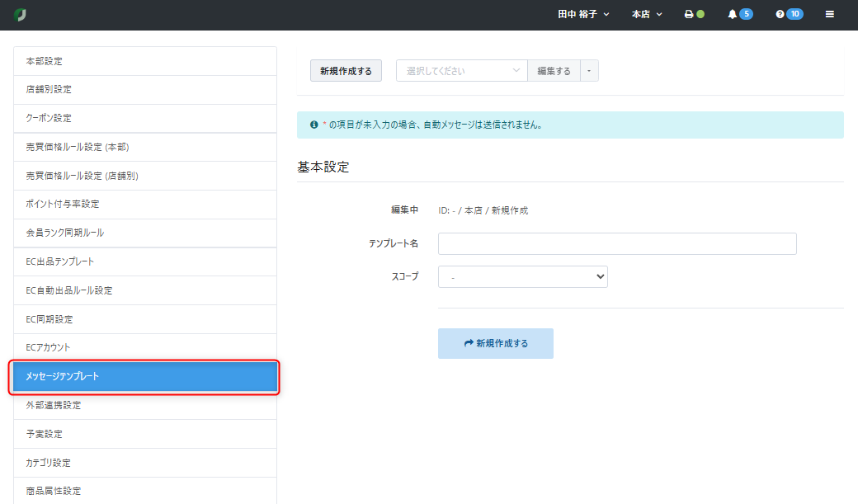Focus the テンプレート名 text field

pyautogui.click(x=616, y=244)
